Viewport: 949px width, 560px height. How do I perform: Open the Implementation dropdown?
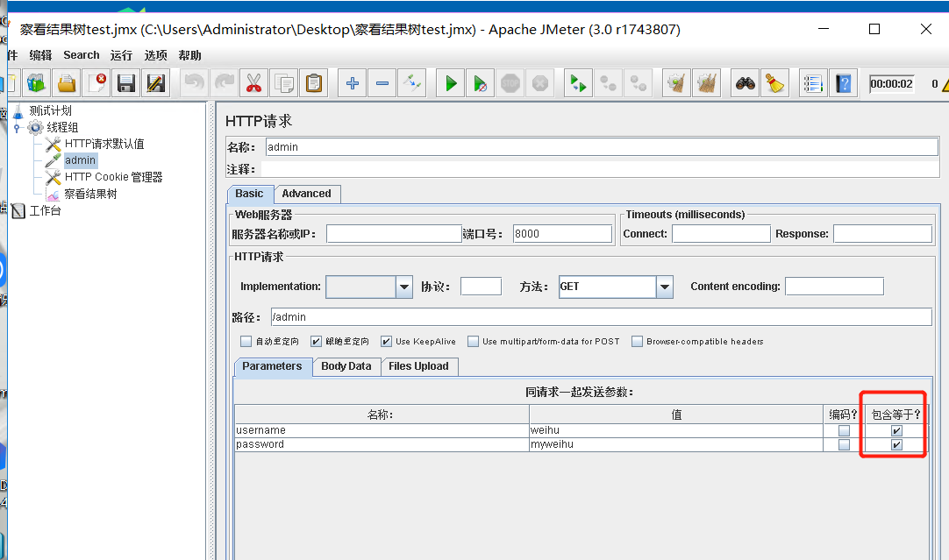tap(404, 287)
